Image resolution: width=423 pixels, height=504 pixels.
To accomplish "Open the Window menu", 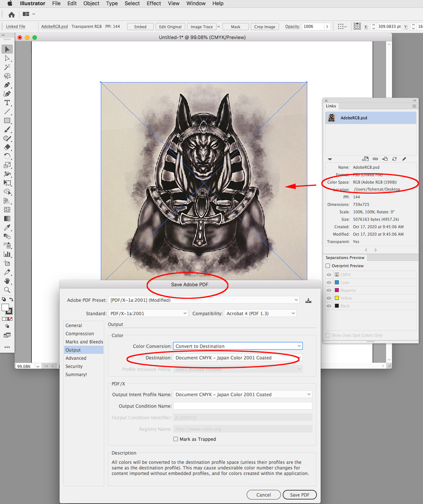I will [x=196, y=4].
